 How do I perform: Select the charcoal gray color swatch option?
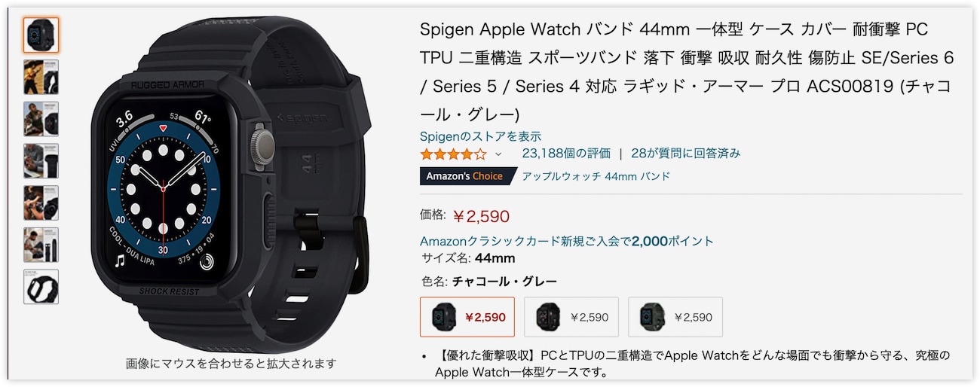pos(467,317)
